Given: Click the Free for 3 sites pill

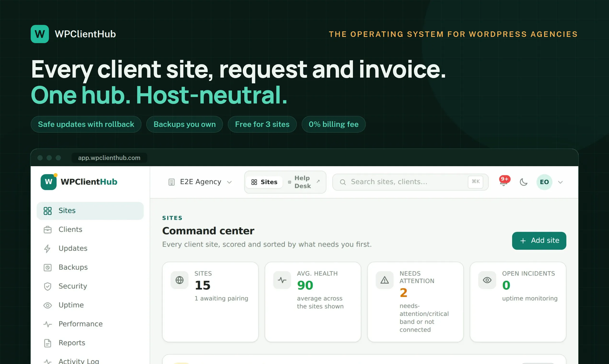Looking at the screenshot, I should [262, 124].
